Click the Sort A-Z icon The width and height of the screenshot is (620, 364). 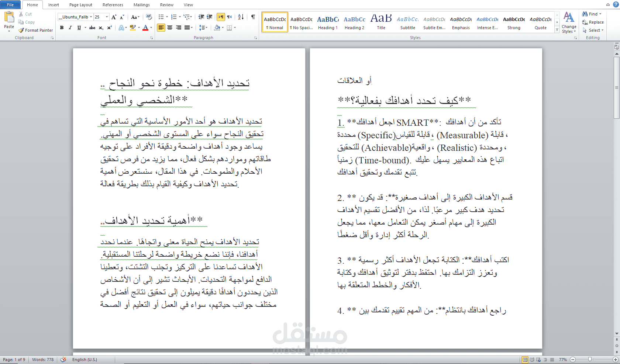(x=241, y=17)
